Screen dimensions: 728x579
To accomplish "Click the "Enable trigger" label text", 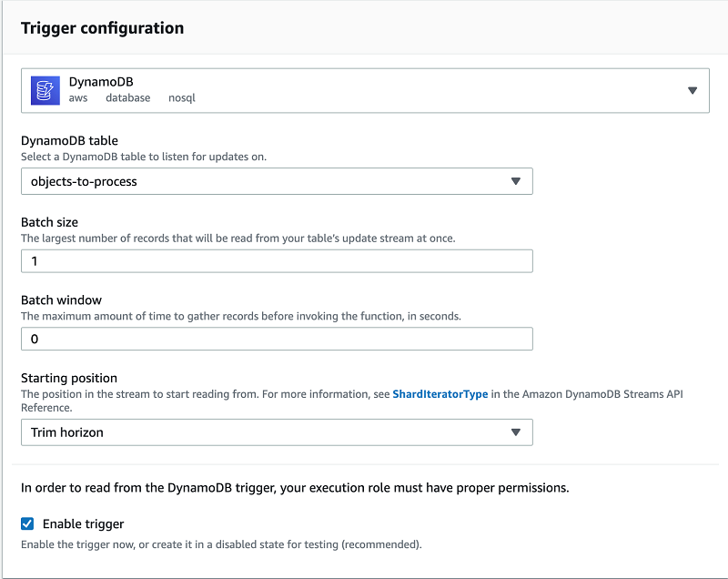I will point(83,523).
